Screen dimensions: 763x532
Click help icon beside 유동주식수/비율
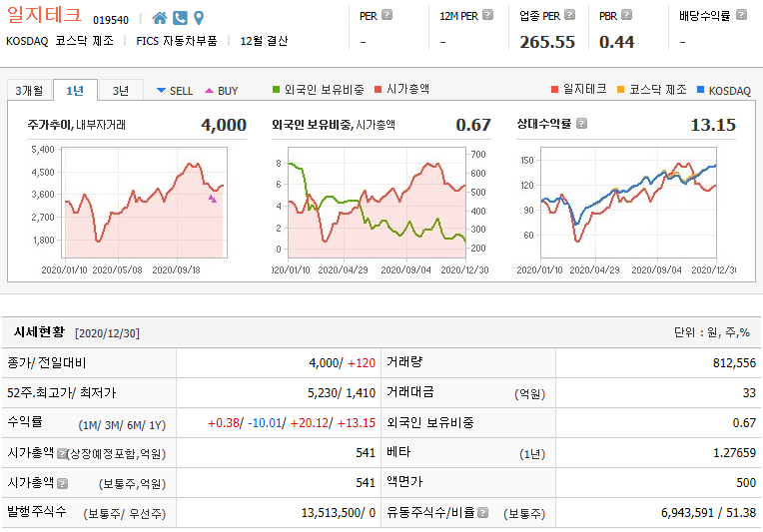pyautogui.click(x=482, y=513)
